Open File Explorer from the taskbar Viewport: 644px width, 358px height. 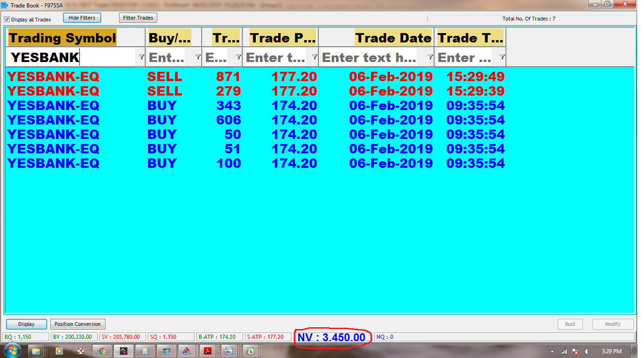click(x=36, y=351)
